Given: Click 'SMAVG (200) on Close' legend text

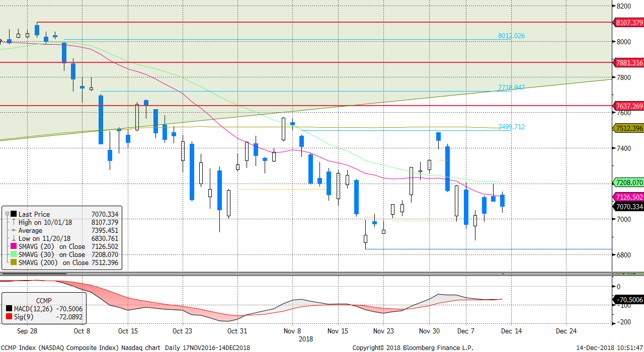Looking at the screenshot, I should point(53,262).
